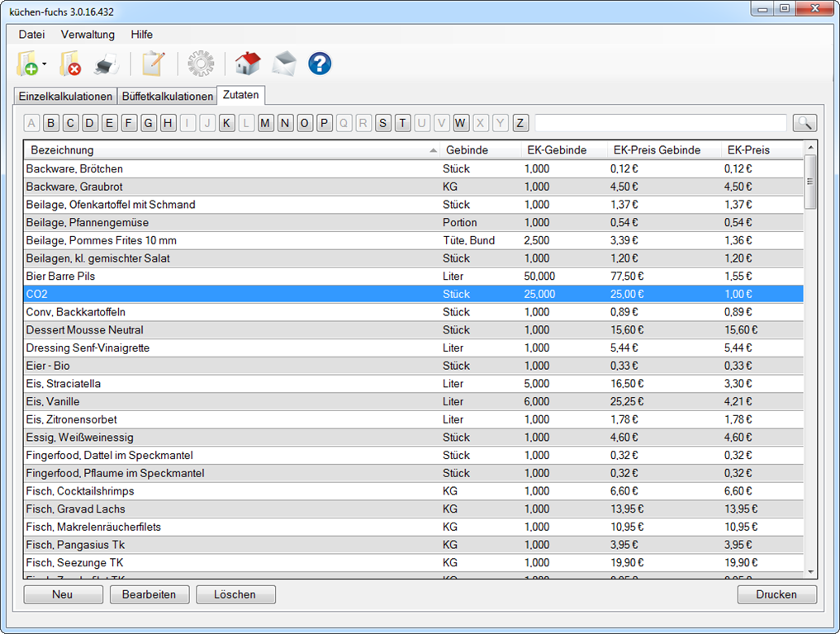
Task: Click the delete folder icon with red X
Action: 70,64
